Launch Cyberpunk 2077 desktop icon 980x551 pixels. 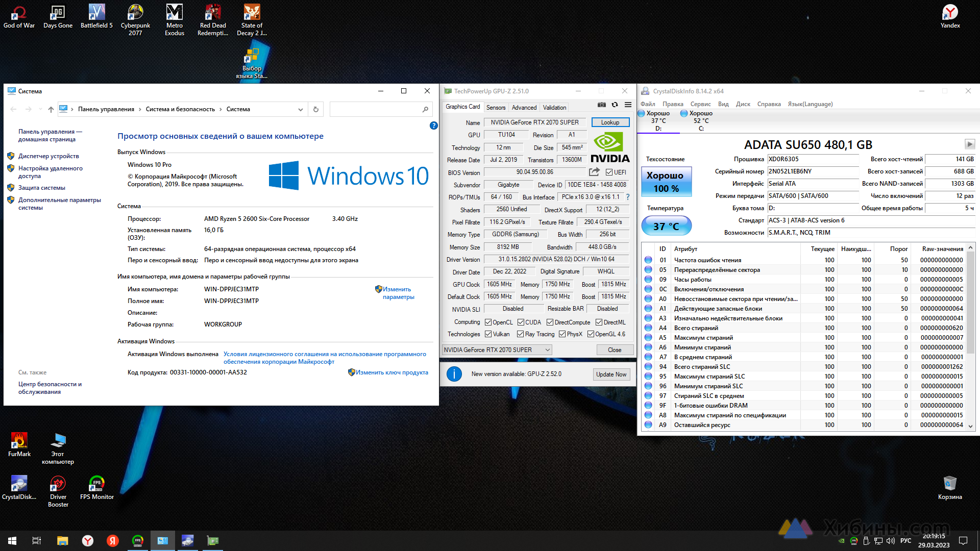[135, 20]
